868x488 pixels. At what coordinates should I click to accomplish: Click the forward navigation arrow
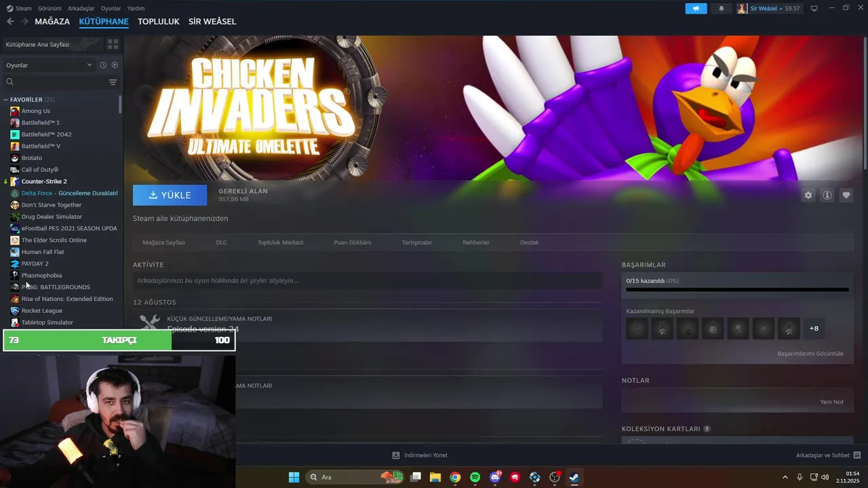[24, 22]
